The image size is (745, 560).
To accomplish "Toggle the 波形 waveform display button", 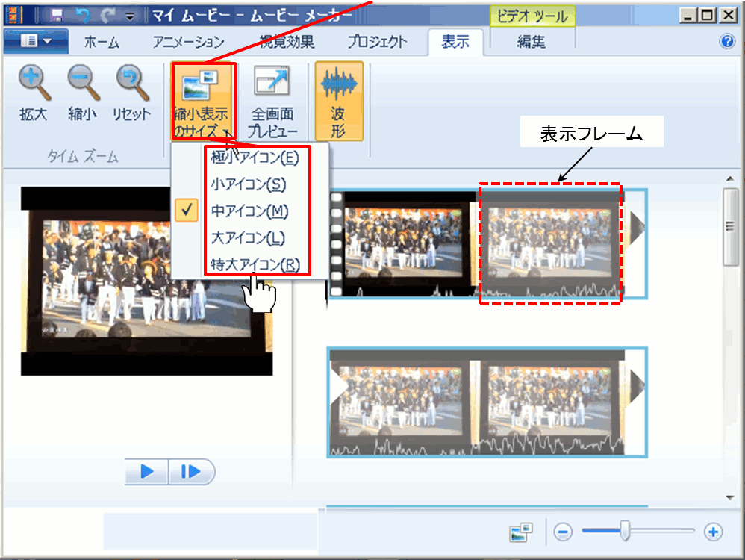I will (x=339, y=101).
